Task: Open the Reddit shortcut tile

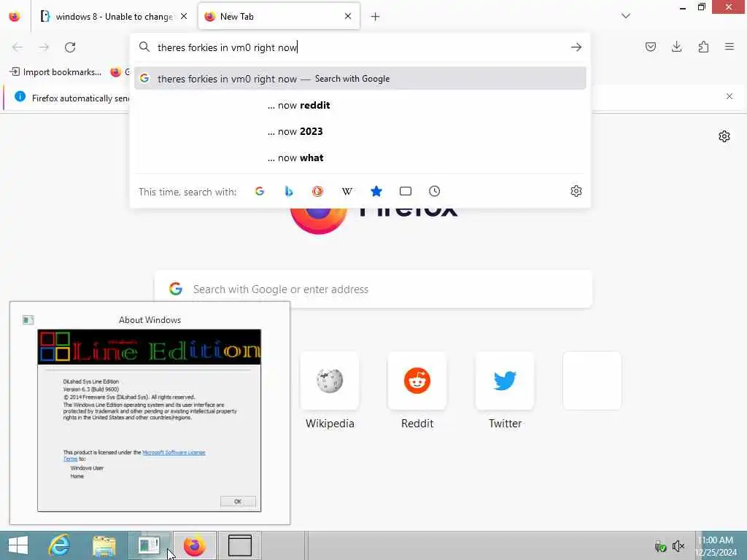Action: pos(417,381)
